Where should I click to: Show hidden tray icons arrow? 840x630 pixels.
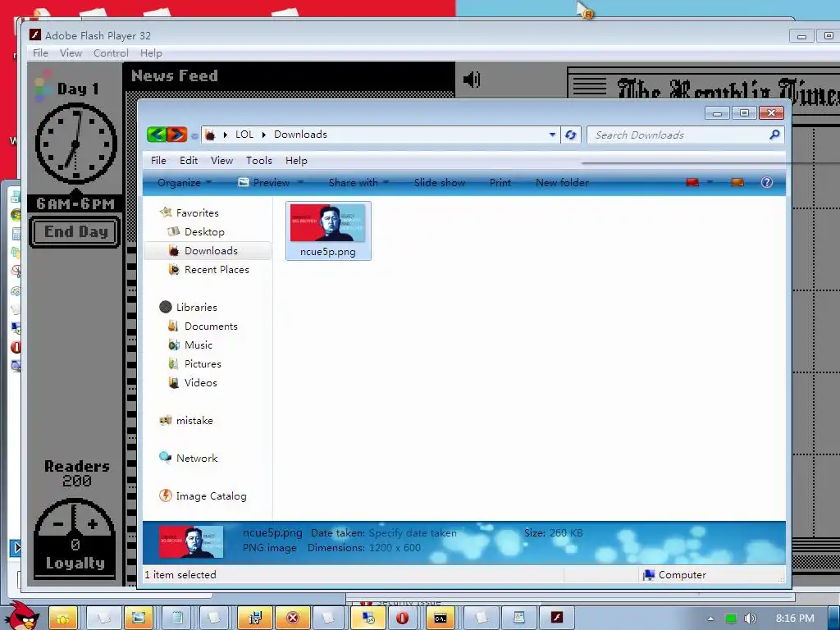pyautogui.click(x=711, y=619)
